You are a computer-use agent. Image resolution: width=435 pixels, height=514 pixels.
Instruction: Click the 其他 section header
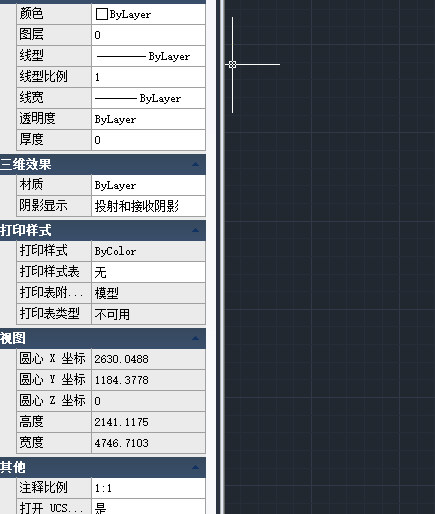[103, 467]
